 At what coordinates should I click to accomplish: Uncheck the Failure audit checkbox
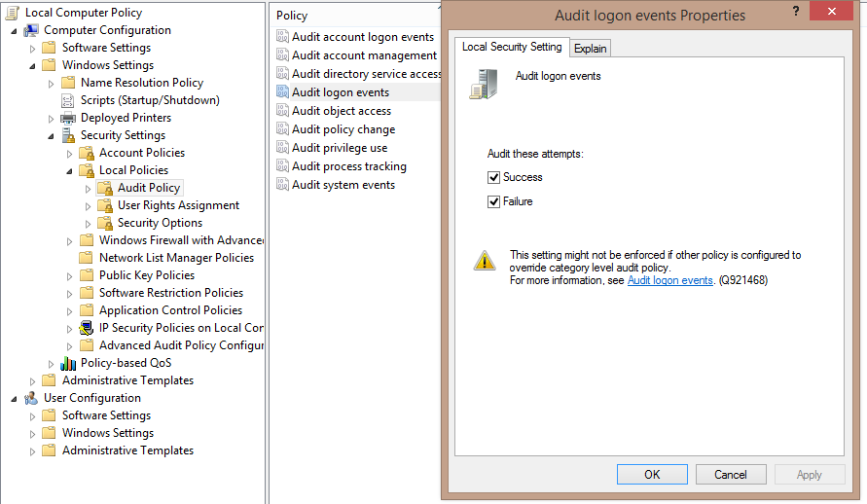(x=493, y=201)
